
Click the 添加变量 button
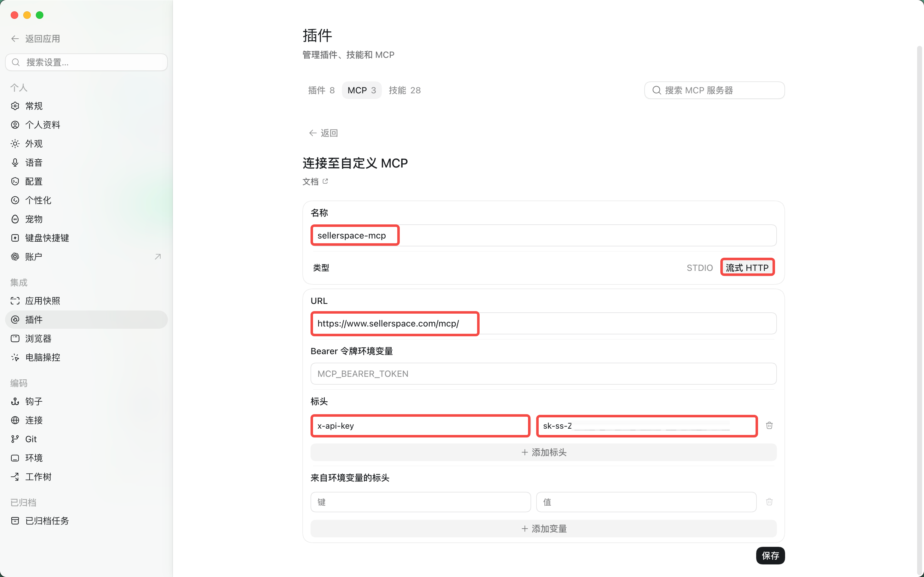(x=543, y=529)
